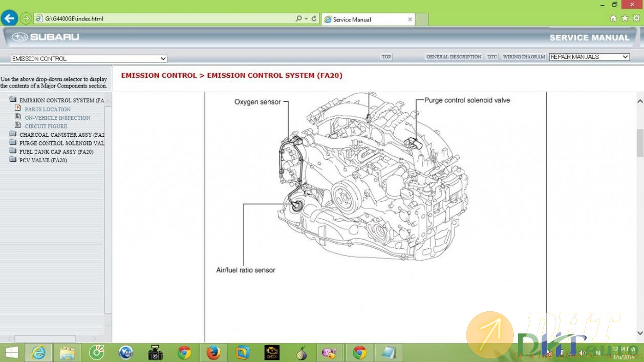The width and height of the screenshot is (644, 362).
Task: Click the content scrollbar down arrow
Action: coord(640,333)
